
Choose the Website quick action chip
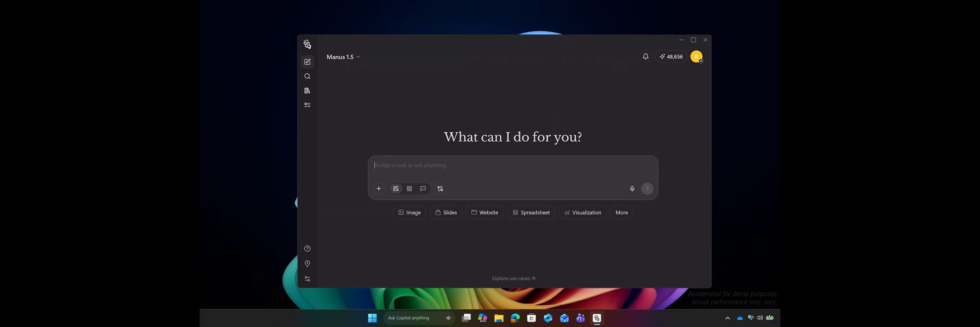coord(485,213)
